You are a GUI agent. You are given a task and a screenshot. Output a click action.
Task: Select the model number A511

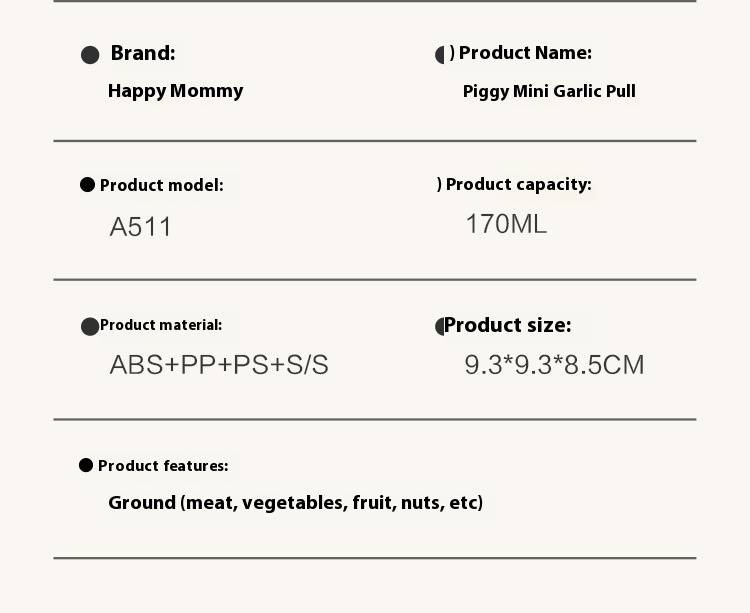tap(141, 227)
